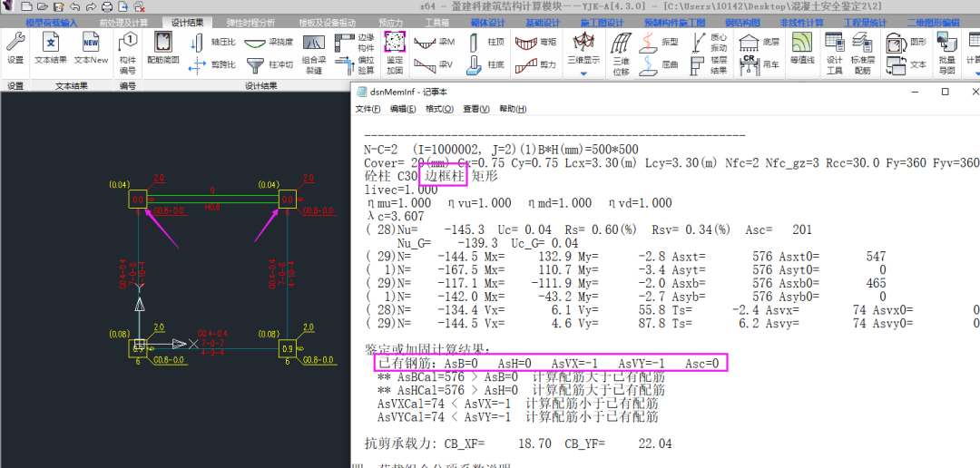Switch to 前处理及计算 tab
The height and width of the screenshot is (468, 980).
123,23
